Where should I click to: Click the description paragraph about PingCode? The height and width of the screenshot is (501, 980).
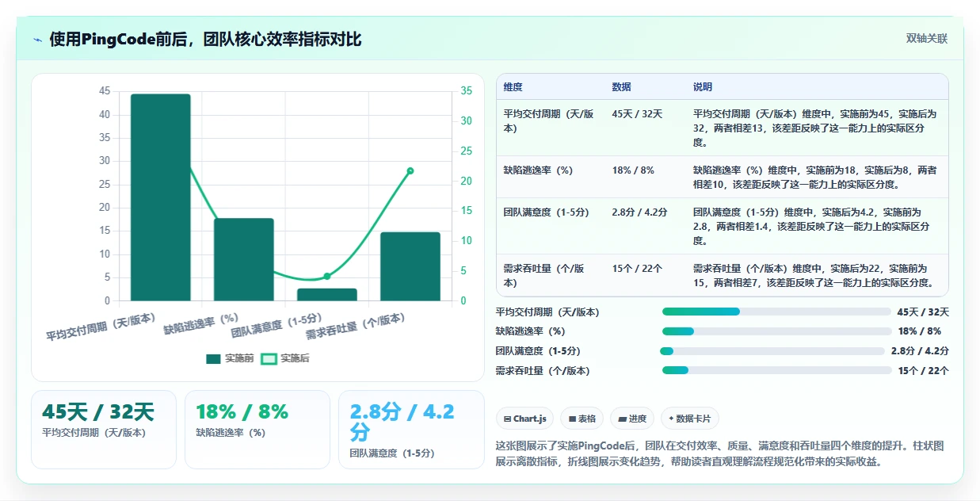click(x=719, y=453)
